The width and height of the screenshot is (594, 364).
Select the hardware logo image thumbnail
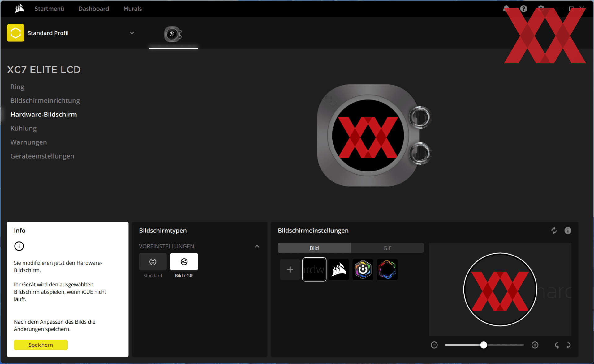314,269
